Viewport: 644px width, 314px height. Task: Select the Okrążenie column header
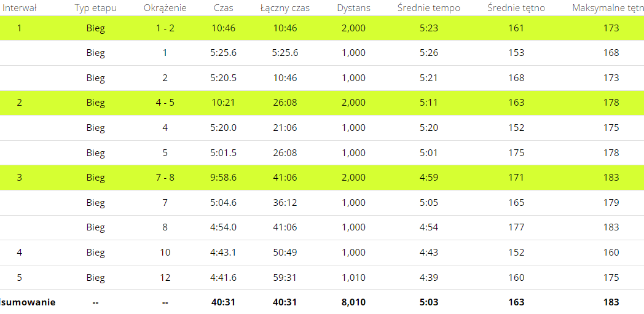(x=165, y=8)
